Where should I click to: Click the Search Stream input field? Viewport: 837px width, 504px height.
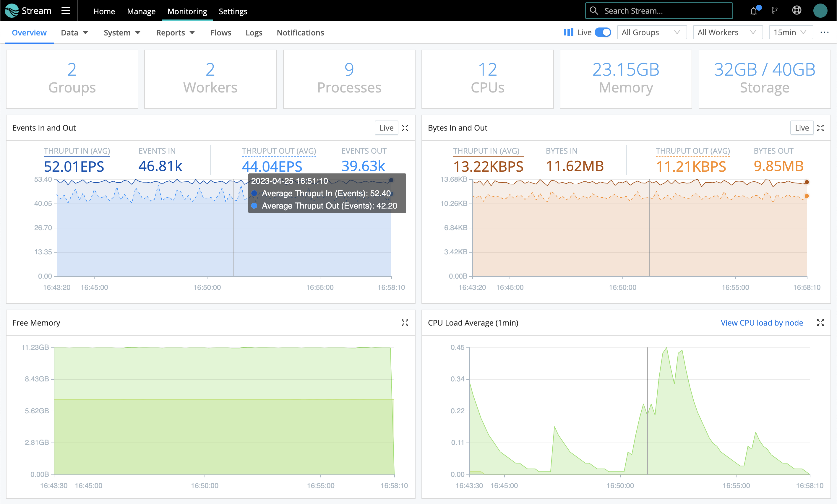point(658,11)
